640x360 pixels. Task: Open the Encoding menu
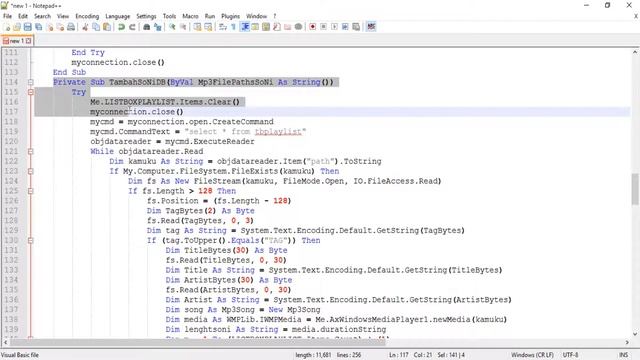click(87, 16)
